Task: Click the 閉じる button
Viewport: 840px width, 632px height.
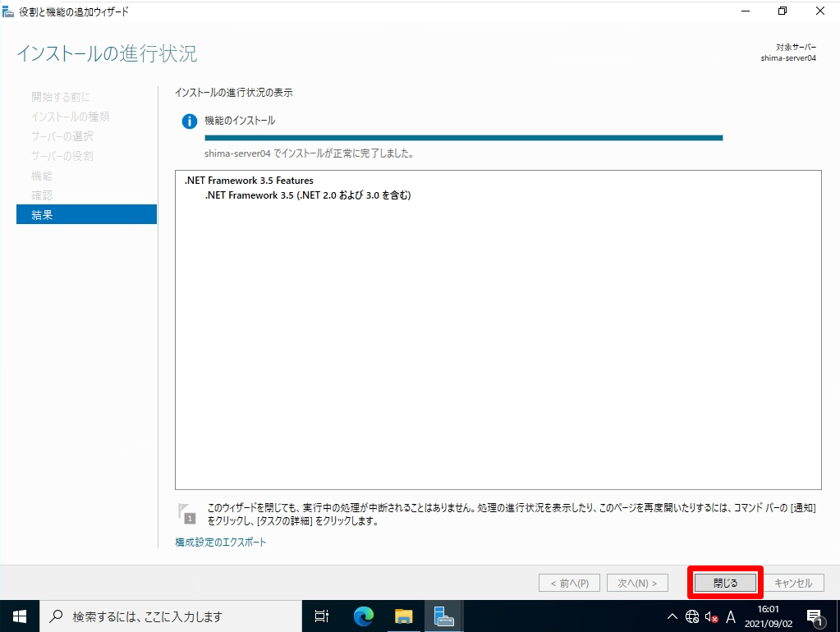Action: click(725, 583)
